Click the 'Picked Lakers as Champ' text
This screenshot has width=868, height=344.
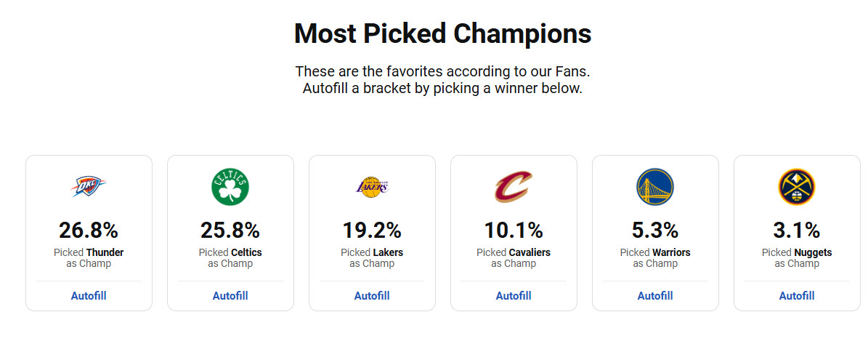click(372, 257)
